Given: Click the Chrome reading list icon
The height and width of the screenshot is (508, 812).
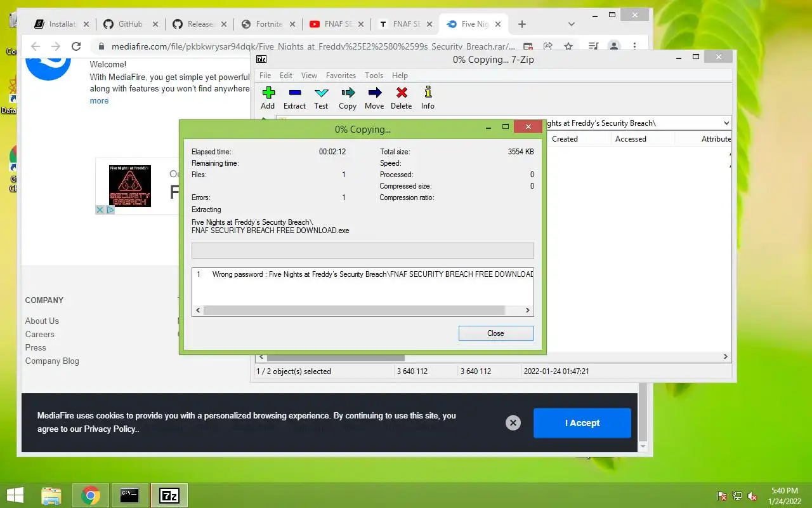Looking at the screenshot, I should click(593, 46).
